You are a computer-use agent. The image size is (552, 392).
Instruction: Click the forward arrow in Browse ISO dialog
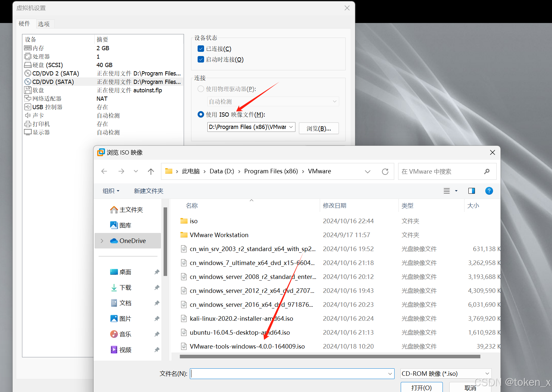click(x=121, y=171)
